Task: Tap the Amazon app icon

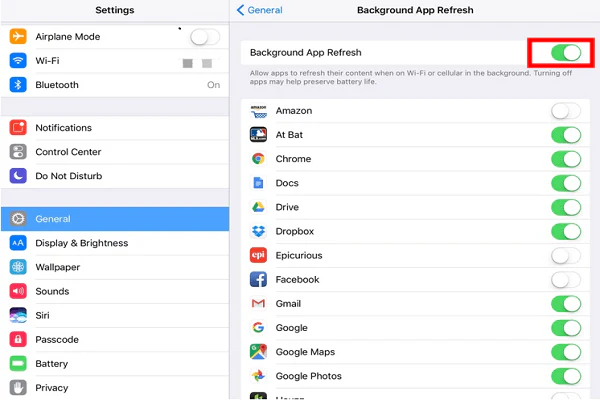Action: pyautogui.click(x=258, y=111)
